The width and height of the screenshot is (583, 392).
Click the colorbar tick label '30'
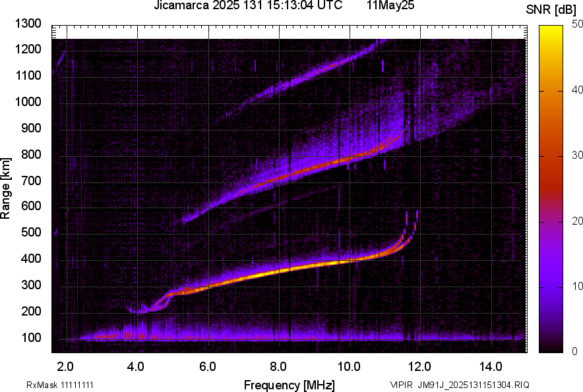coord(576,155)
